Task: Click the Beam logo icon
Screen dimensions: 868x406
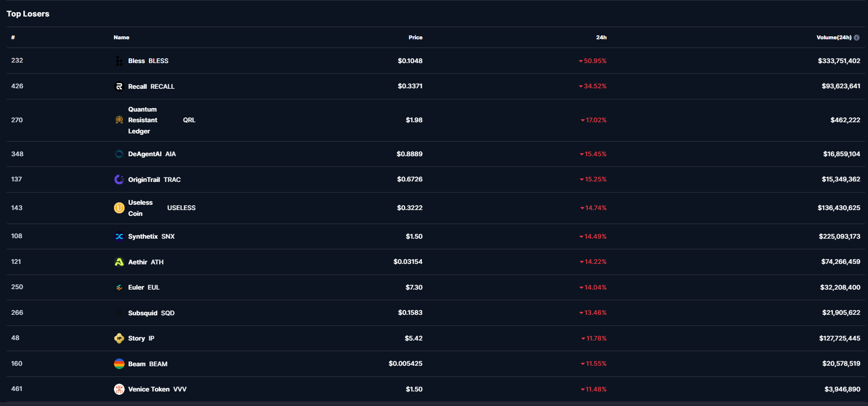Action: click(119, 364)
